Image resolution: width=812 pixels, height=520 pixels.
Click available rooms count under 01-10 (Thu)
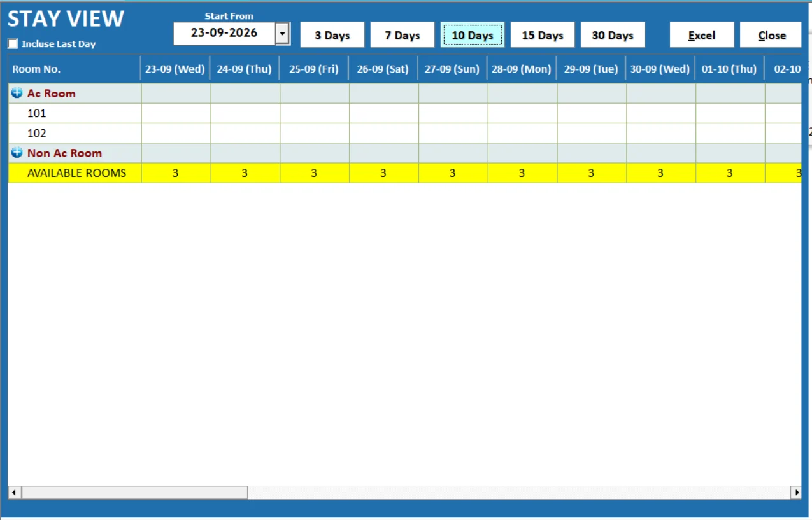[730, 173]
